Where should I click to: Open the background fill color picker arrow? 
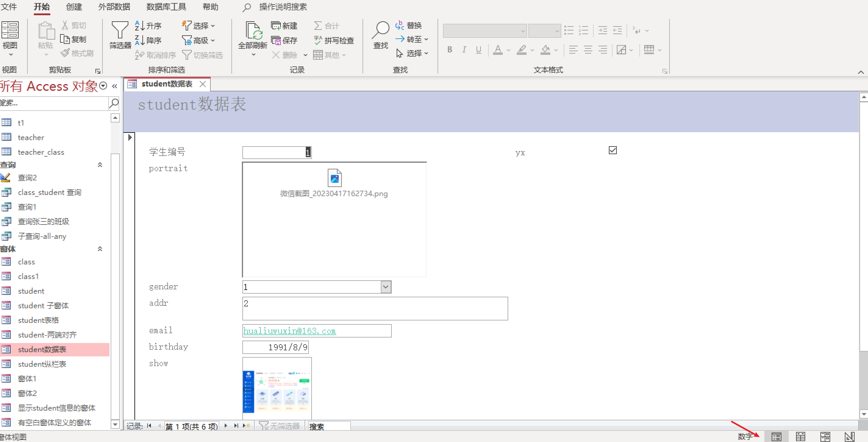point(556,50)
